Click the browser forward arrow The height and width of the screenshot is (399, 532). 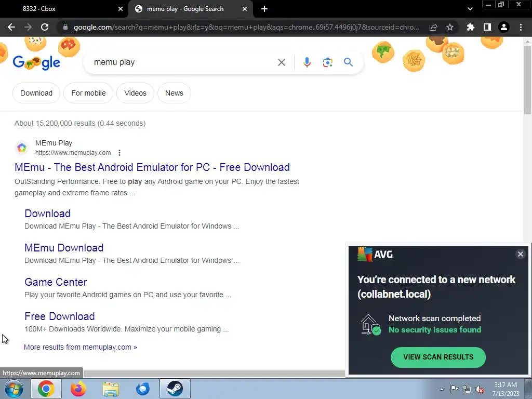click(28, 27)
